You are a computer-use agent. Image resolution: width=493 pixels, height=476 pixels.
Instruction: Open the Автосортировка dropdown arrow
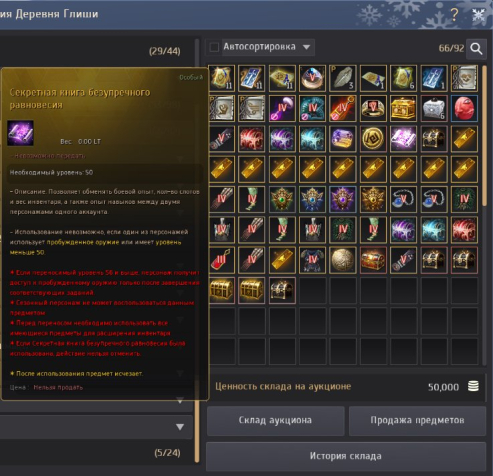[x=306, y=47]
